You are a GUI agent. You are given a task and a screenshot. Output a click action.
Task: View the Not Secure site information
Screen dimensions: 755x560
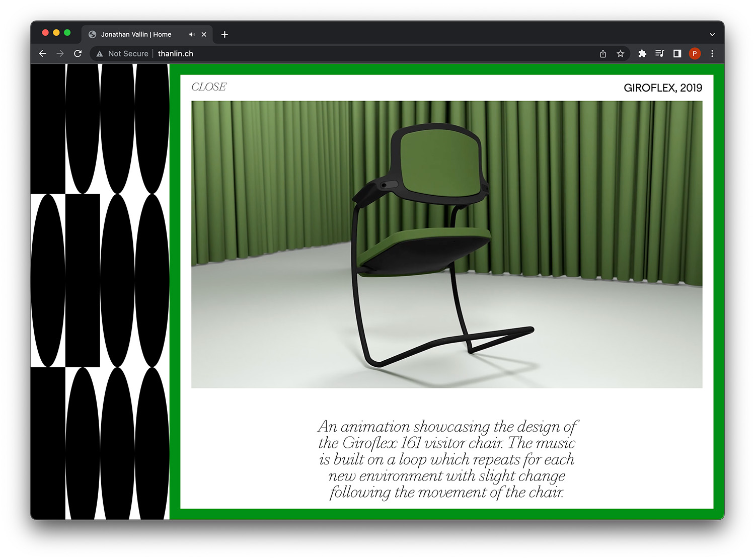[x=123, y=53]
